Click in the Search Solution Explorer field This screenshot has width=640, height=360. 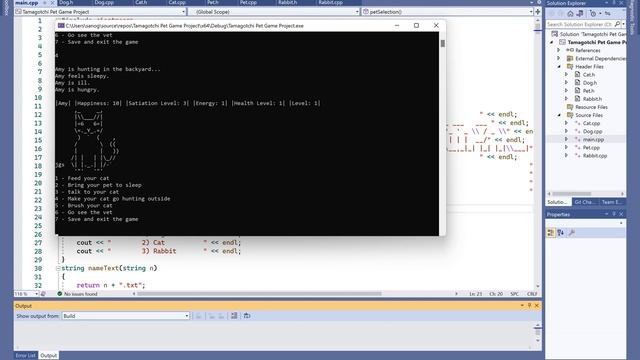click(x=580, y=24)
